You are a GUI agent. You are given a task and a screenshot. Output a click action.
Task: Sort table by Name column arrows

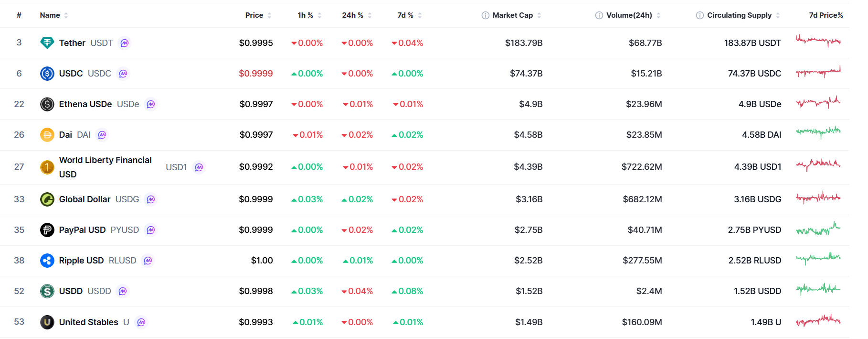[x=66, y=15]
